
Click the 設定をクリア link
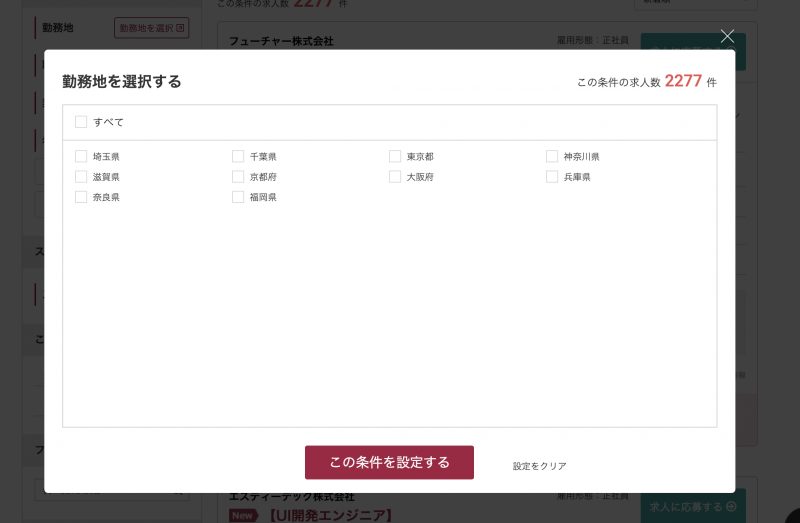(x=539, y=466)
